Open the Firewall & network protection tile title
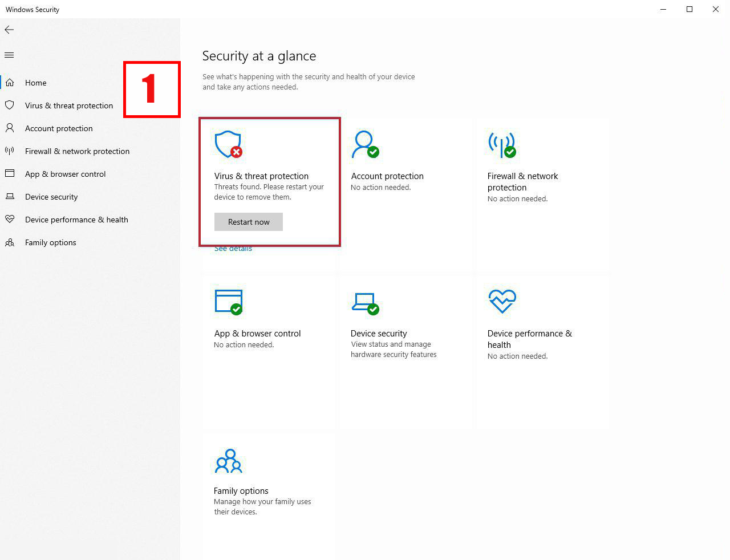Image resolution: width=730 pixels, height=560 pixels. [x=523, y=182]
